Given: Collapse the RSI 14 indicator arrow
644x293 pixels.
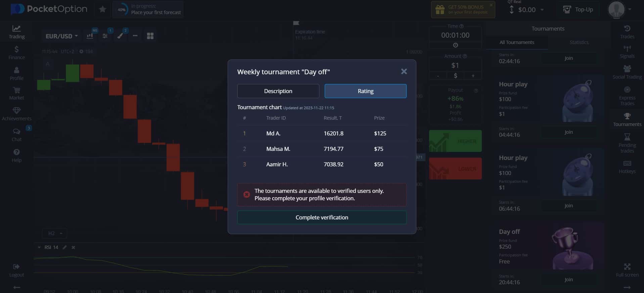Looking at the screenshot, I should (x=39, y=247).
